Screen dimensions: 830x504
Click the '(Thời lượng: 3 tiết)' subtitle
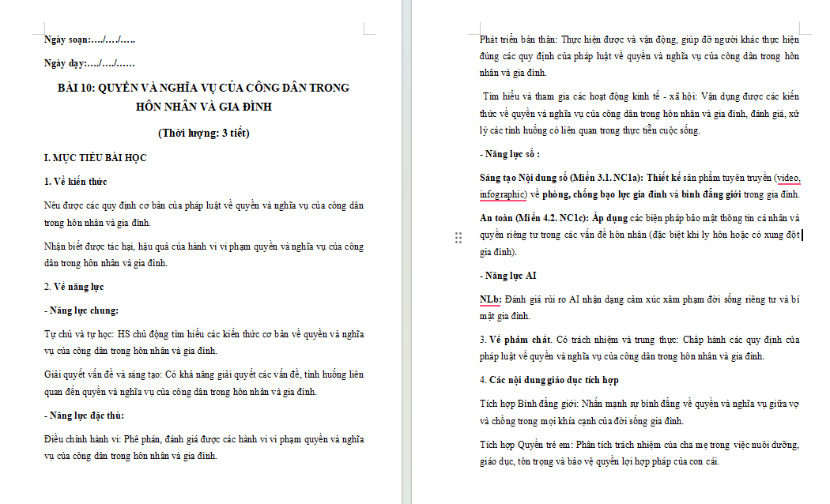tap(204, 134)
